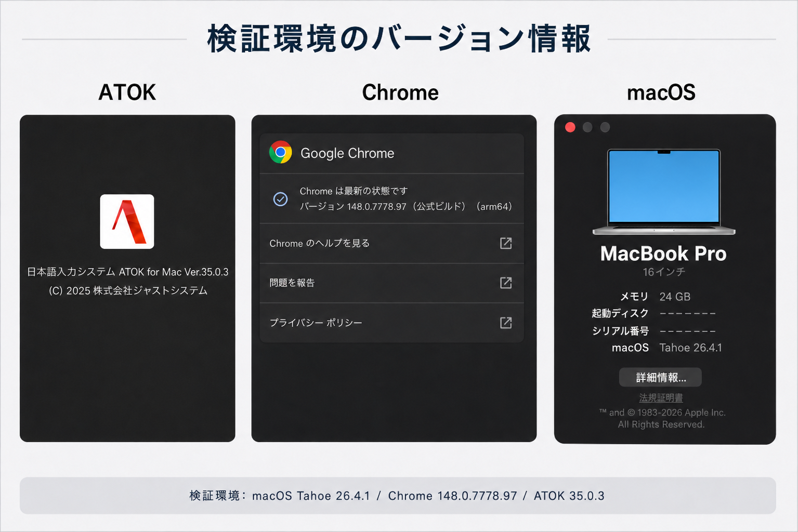The height and width of the screenshot is (532, 798).
Task: Open Chrome のヘルプを見る row
Action: (x=391, y=243)
